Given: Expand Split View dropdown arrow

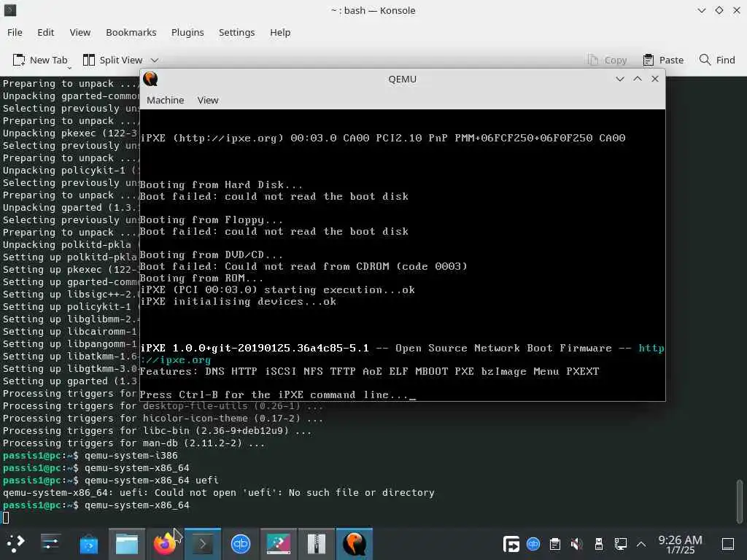Looking at the screenshot, I should click(x=155, y=61).
